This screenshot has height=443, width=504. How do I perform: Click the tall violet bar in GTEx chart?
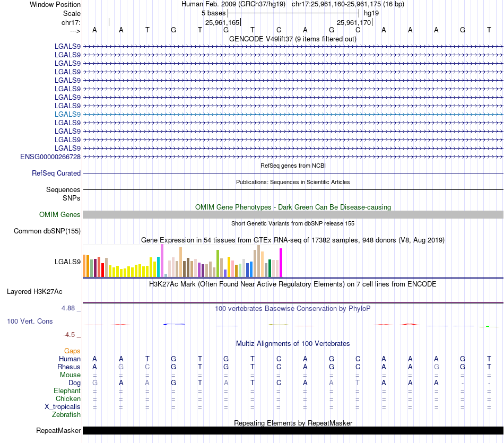click(x=162, y=260)
